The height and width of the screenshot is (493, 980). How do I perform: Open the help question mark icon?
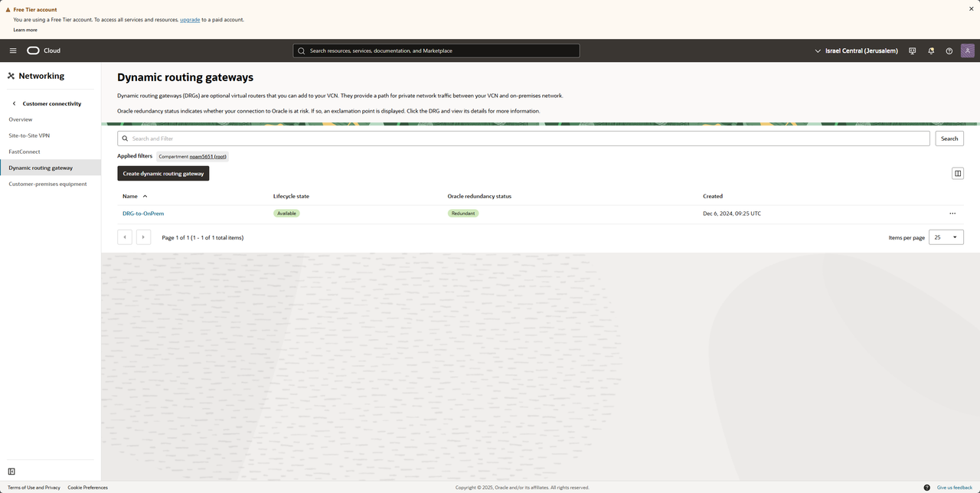[x=949, y=51]
